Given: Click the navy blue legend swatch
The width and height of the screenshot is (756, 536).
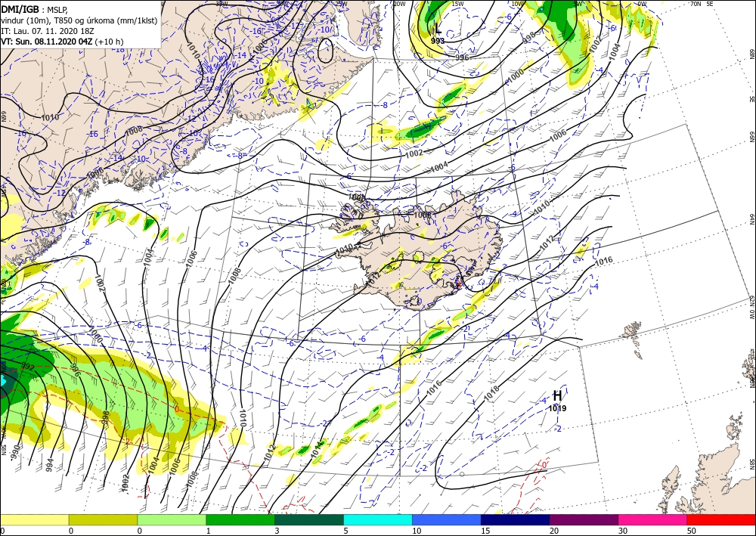Looking at the screenshot, I should (x=516, y=519).
